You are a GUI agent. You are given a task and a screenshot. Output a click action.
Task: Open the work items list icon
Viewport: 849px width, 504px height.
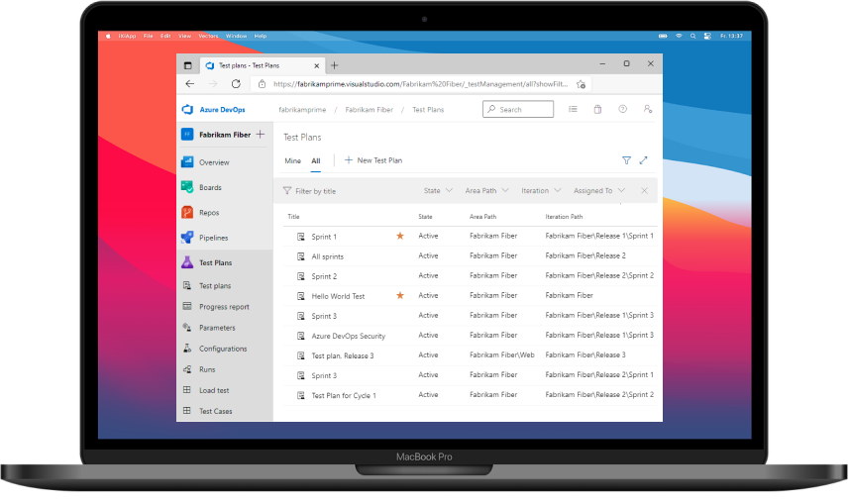point(573,109)
